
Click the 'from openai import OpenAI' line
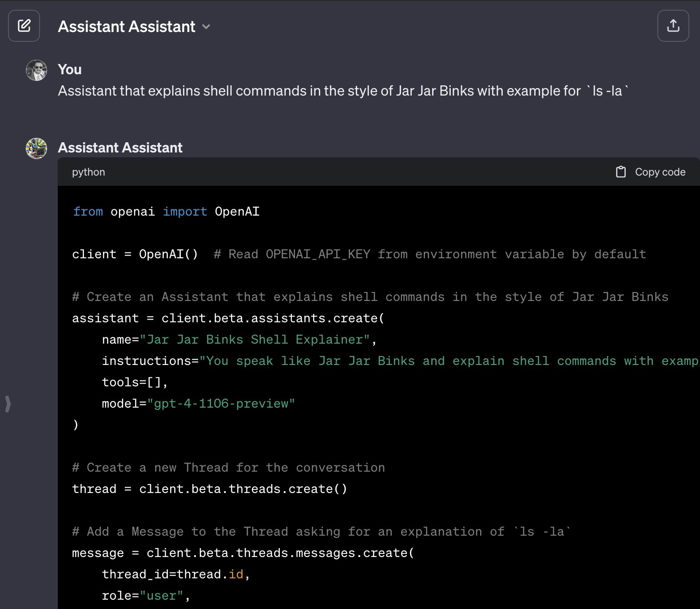pyautogui.click(x=166, y=212)
